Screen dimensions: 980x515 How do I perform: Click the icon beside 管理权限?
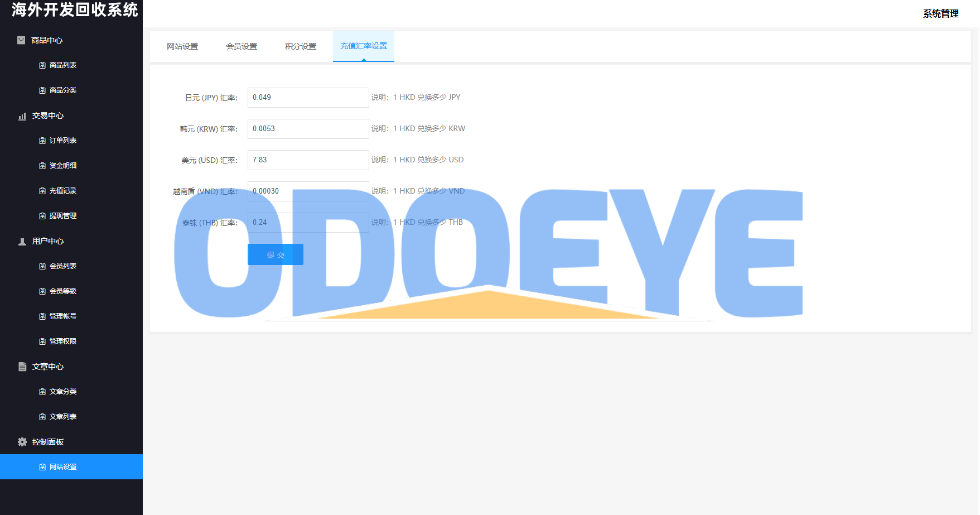coord(42,341)
